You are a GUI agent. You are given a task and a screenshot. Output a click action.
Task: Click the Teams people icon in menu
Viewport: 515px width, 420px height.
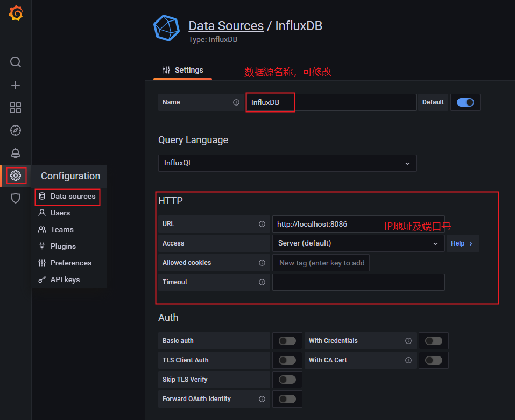(x=42, y=229)
